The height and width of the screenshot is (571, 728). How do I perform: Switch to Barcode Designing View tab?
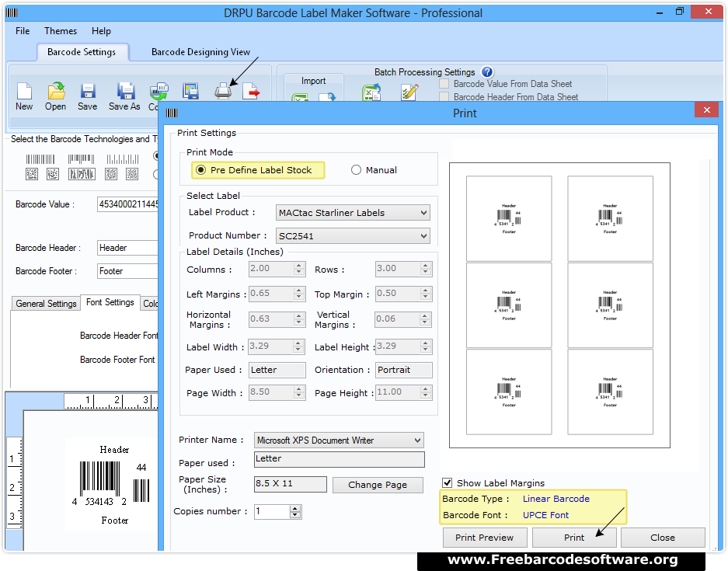[x=200, y=52]
